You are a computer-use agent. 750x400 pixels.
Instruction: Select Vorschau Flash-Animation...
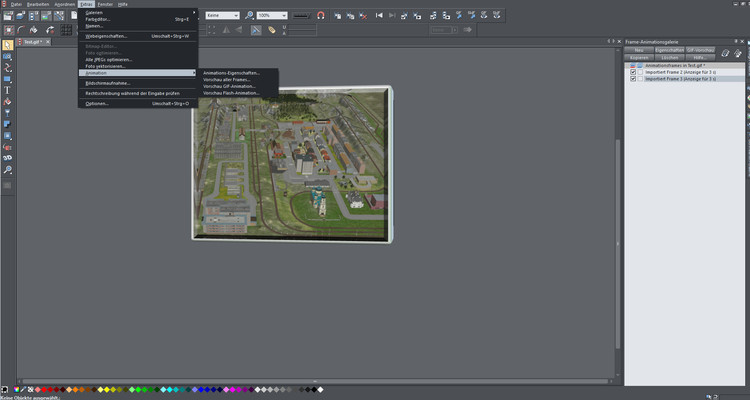pyautogui.click(x=237, y=93)
